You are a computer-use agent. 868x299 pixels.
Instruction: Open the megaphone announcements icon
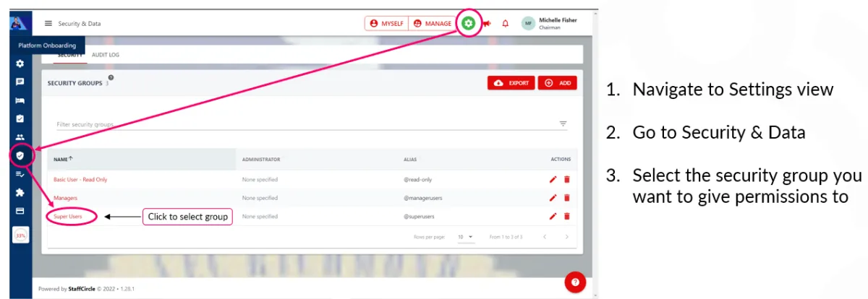point(487,23)
